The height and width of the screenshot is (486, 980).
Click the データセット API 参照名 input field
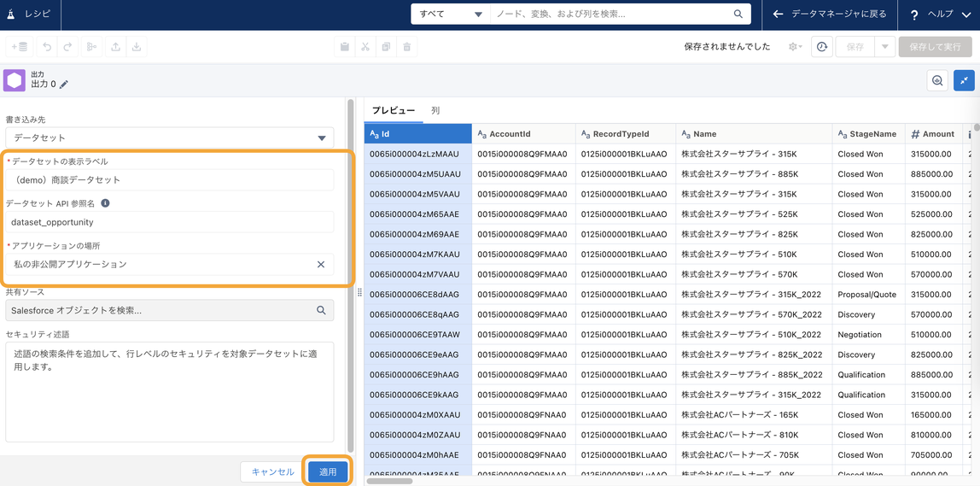tap(169, 221)
